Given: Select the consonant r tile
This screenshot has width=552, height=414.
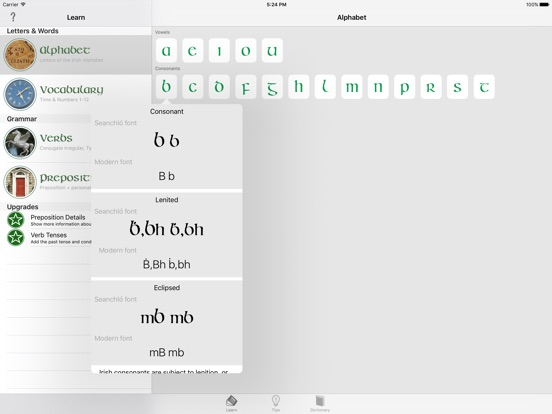Looking at the screenshot, I should click(x=431, y=87).
